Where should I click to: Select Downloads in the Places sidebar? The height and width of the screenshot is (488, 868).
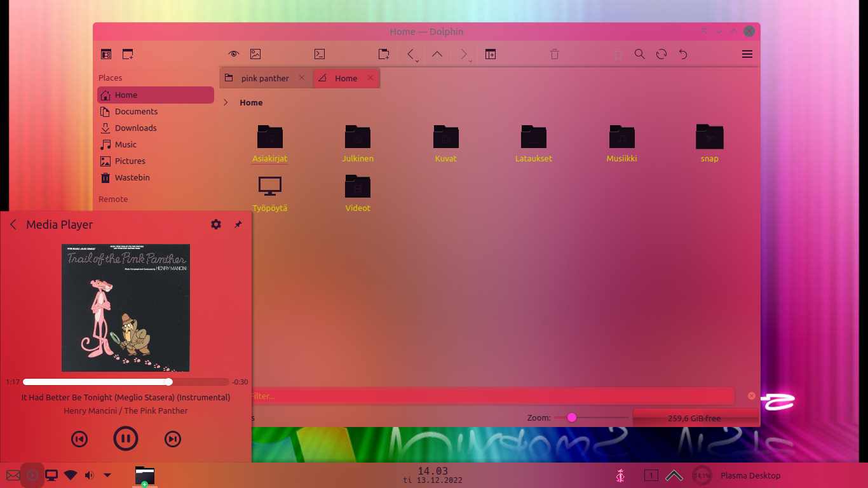pyautogui.click(x=135, y=128)
